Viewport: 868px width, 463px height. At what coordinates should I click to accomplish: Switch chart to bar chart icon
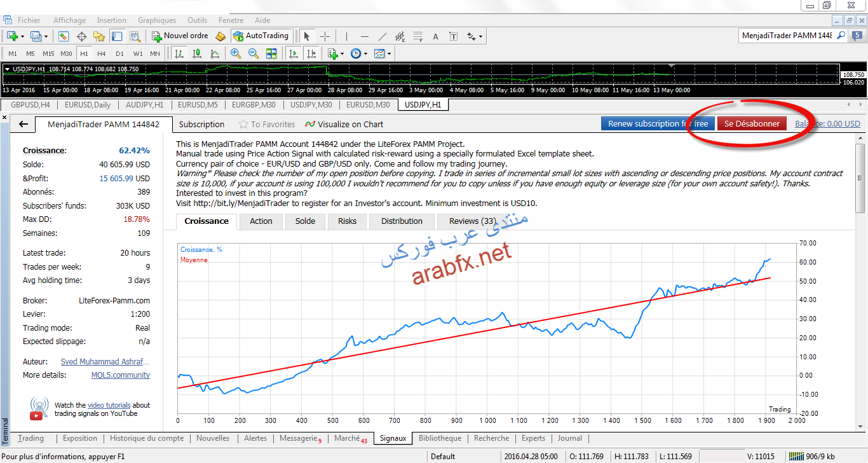point(179,53)
